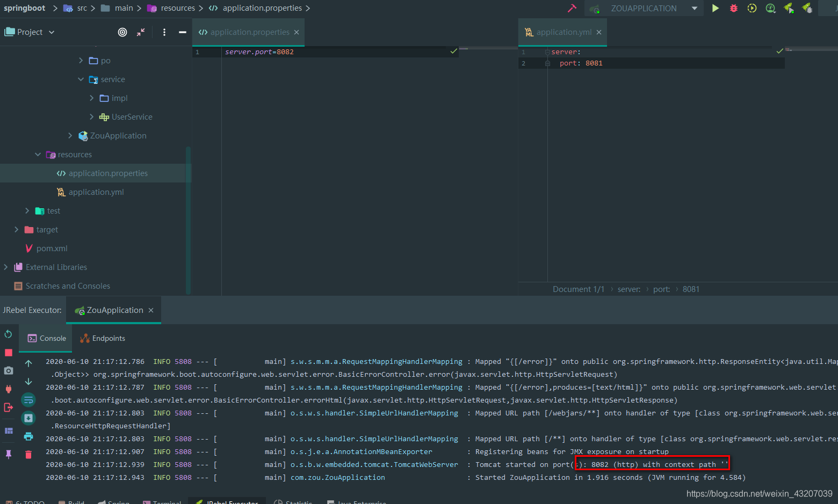Debug with JRebel rocket icon
This screenshot has width=838, height=504.
click(807, 8)
